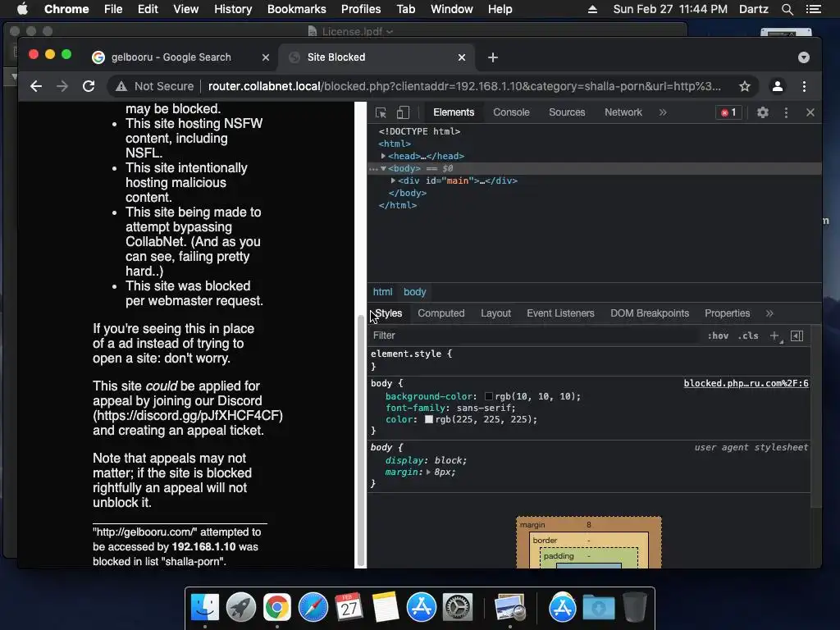Toggle the computed styles sidebar icon
840x630 pixels.
click(x=797, y=336)
